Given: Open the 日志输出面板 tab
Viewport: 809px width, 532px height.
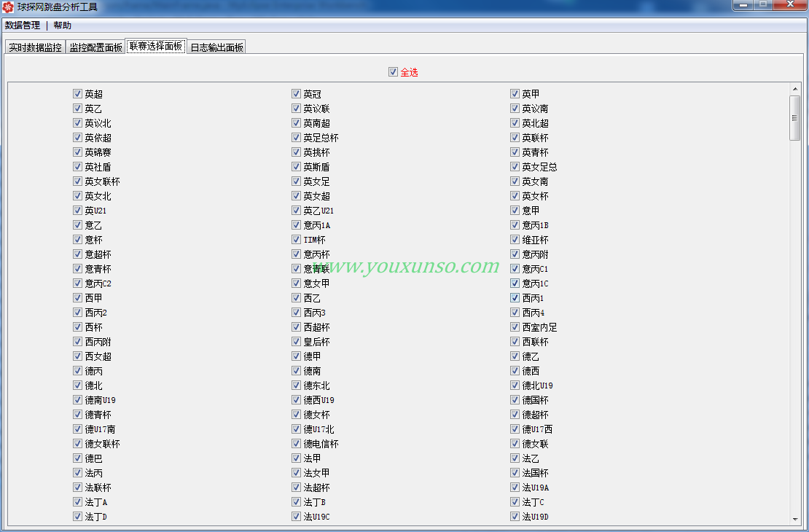Looking at the screenshot, I should pos(216,47).
